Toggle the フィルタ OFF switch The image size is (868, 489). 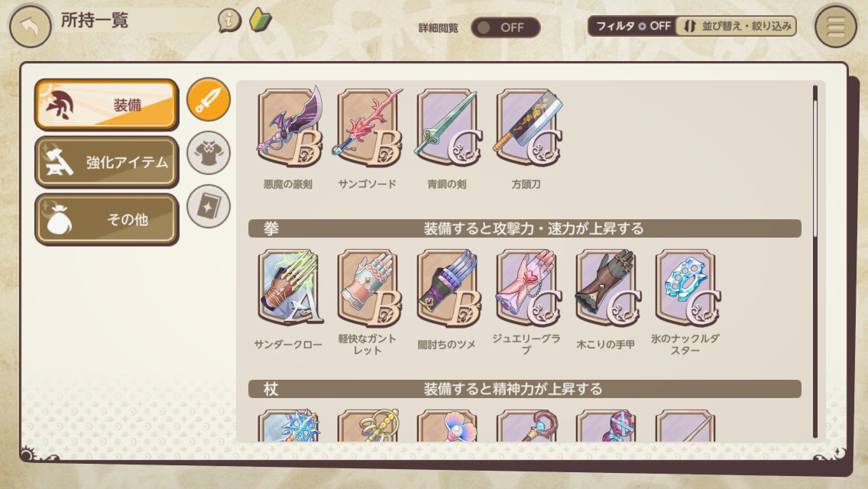(x=632, y=26)
